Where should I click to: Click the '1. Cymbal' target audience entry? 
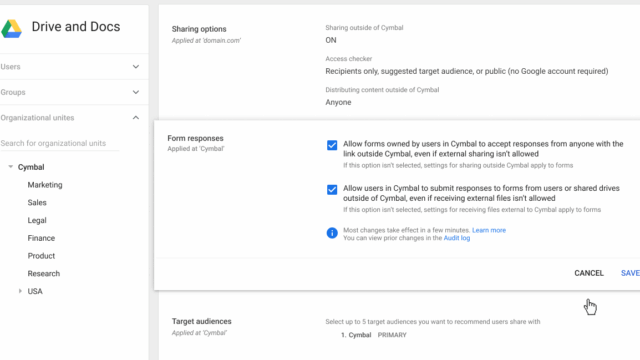pos(356,335)
